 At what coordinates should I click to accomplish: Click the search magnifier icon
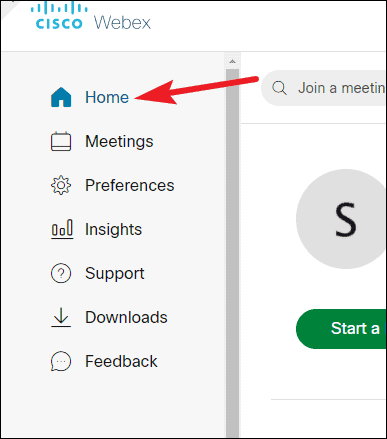[279, 88]
